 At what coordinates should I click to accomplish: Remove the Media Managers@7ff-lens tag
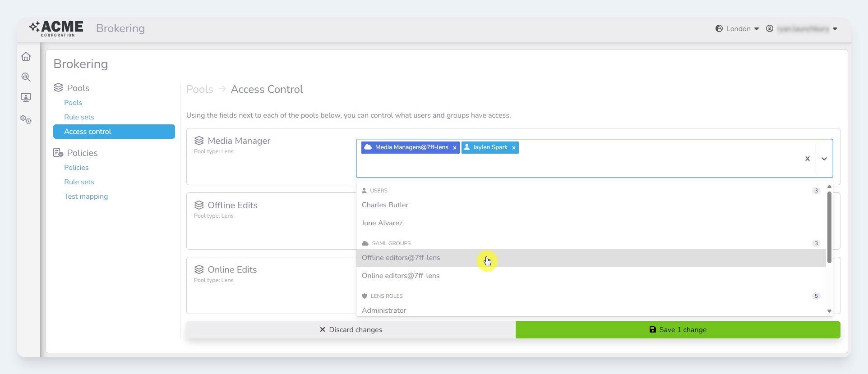(x=455, y=148)
